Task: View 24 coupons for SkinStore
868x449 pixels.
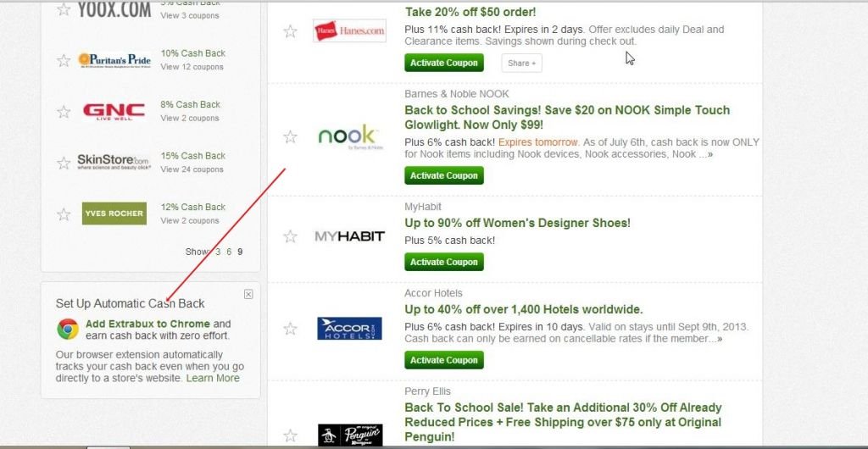Action: click(192, 169)
